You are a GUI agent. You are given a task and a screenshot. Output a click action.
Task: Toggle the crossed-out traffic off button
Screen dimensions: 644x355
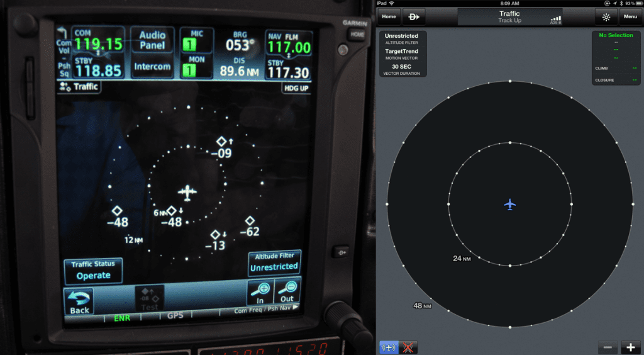tap(408, 347)
